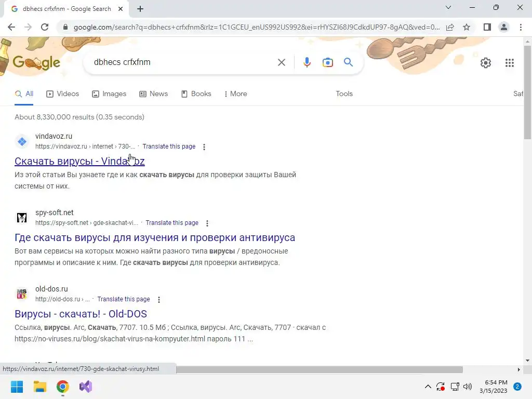Image resolution: width=532 pixels, height=399 pixels.
Task: Open the "Скачать вирусы - Vindavoz" result
Action: pos(79,161)
